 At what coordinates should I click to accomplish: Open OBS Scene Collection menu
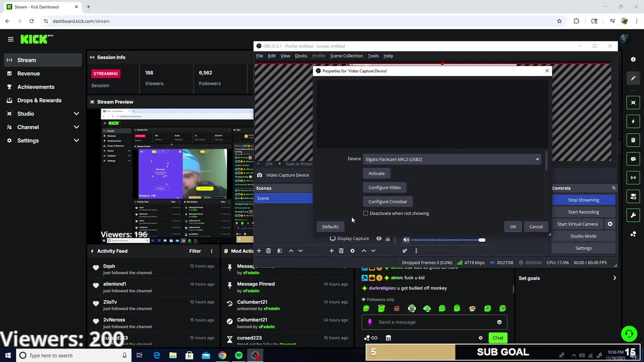[x=346, y=56]
